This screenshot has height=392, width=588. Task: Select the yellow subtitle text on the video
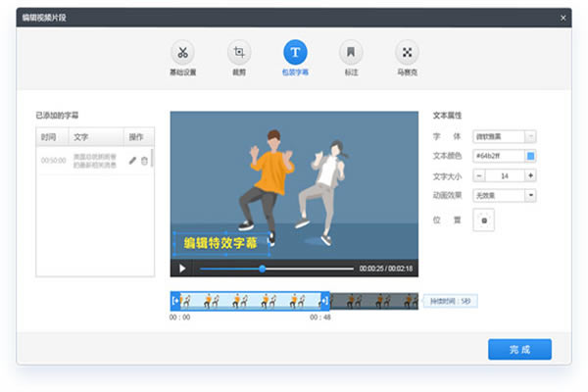(221, 241)
